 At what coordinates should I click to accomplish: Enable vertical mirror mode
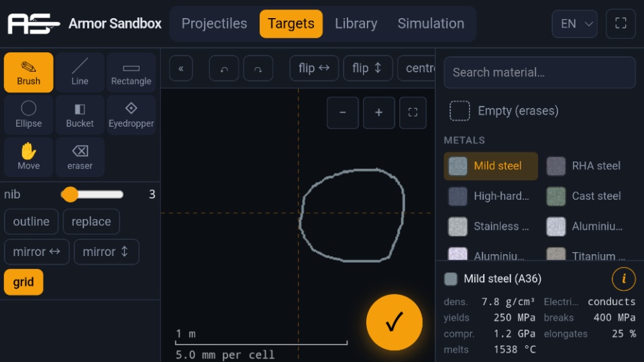pos(107,251)
